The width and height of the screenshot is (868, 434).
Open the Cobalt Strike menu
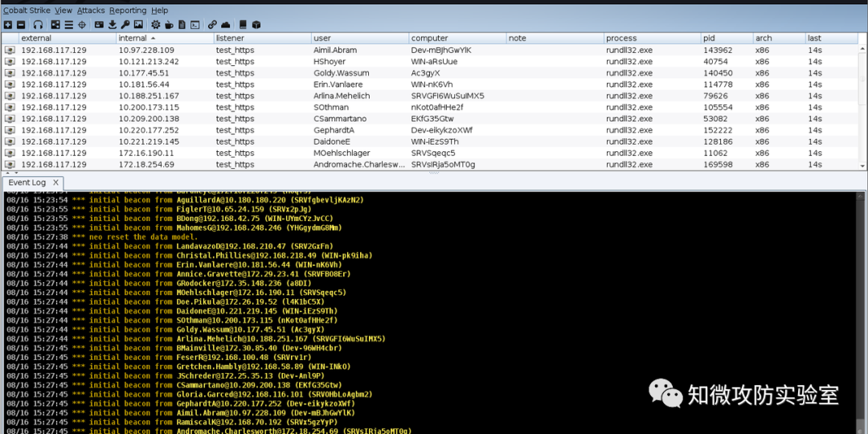point(27,10)
